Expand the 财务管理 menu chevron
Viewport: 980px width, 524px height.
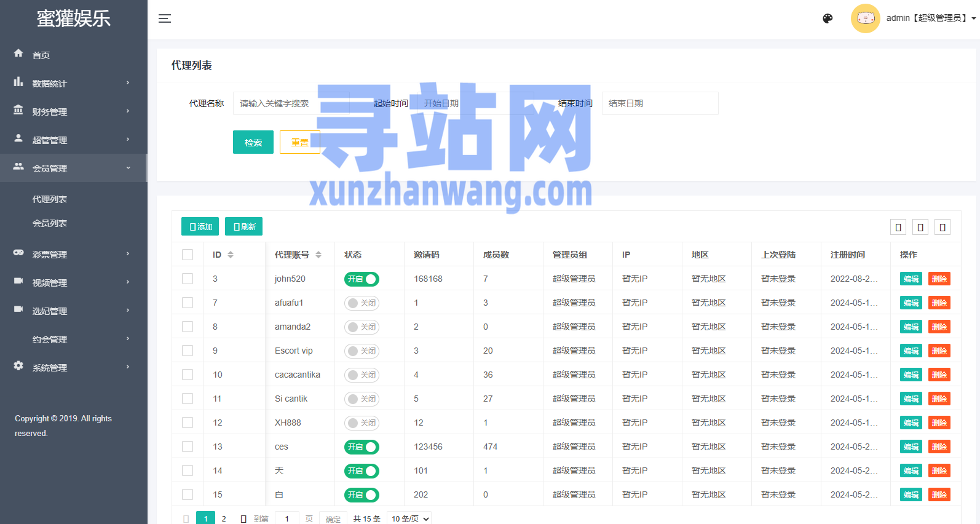128,111
